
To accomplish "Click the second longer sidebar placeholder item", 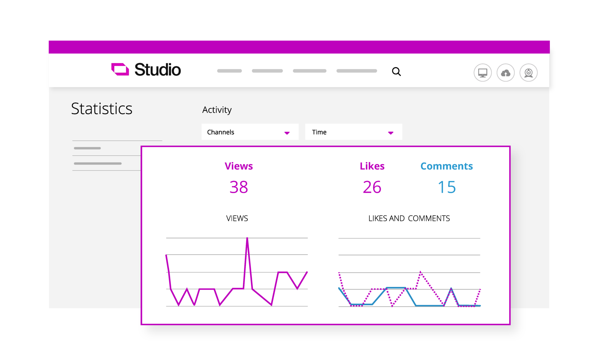I will pyautogui.click(x=97, y=164).
